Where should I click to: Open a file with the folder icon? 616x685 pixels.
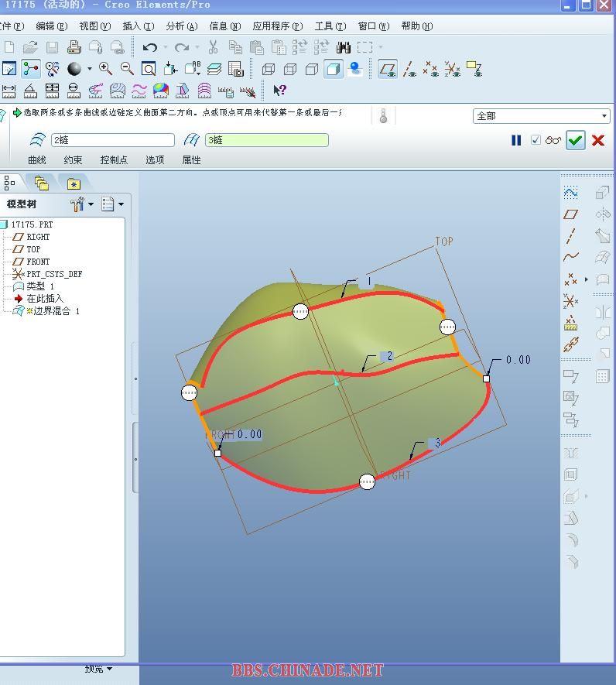[x=30, y=46]
